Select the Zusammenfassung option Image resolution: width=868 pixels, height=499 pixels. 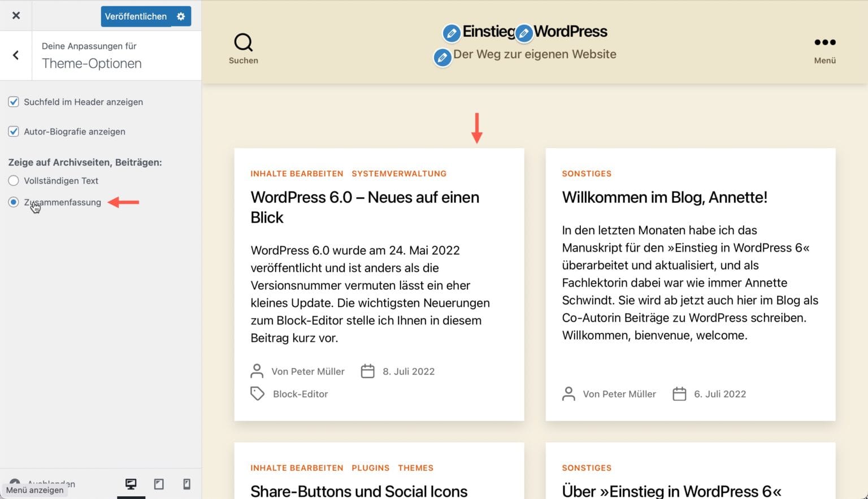pos(12,202)
